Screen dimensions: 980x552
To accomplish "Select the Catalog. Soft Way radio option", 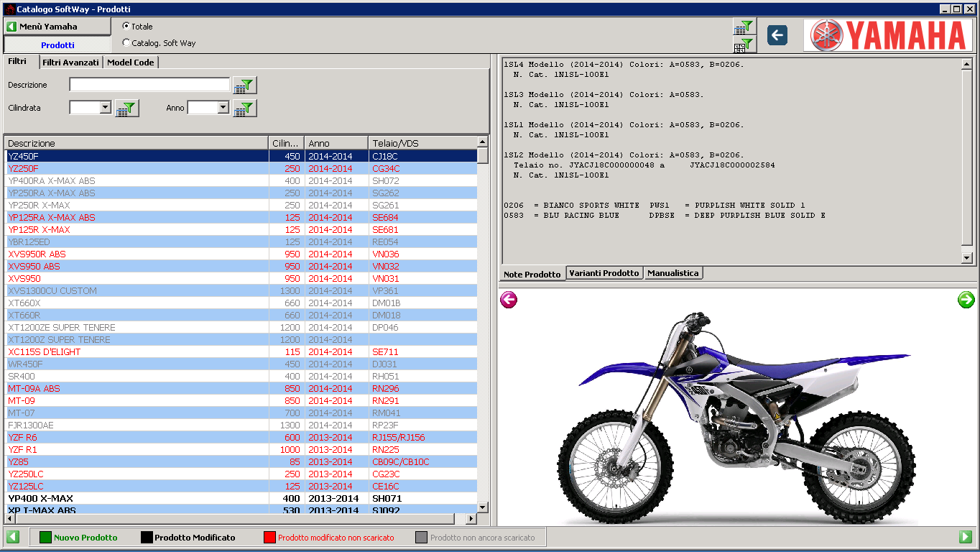I will pos(126,43).
